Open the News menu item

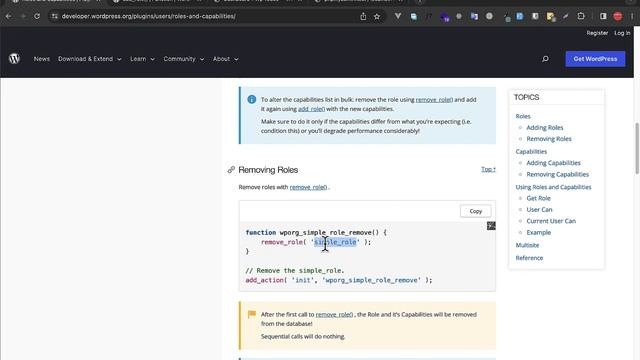42,59
